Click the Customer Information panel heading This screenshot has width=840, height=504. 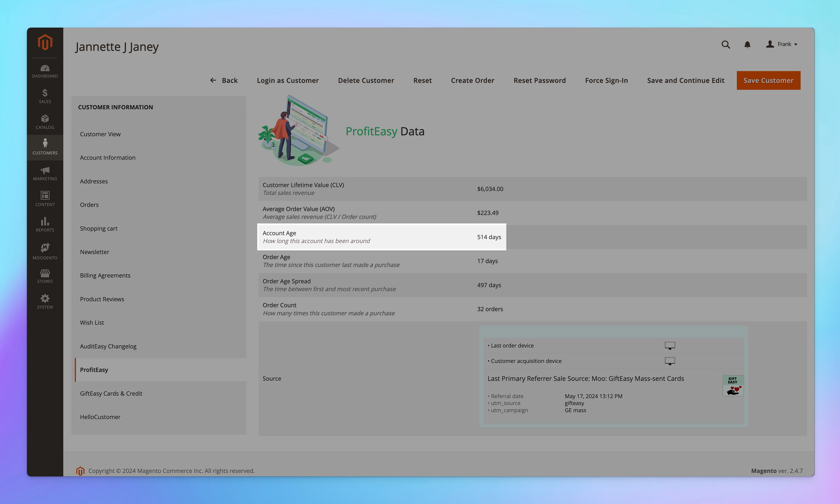pyautogui.click(x=115, y=107)
